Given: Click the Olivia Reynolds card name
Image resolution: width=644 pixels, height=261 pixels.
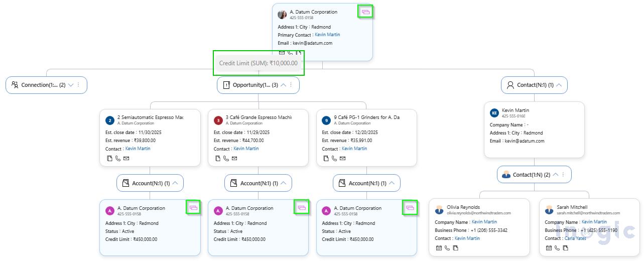Looking at the screenshot, I should [x=463, y=207].
